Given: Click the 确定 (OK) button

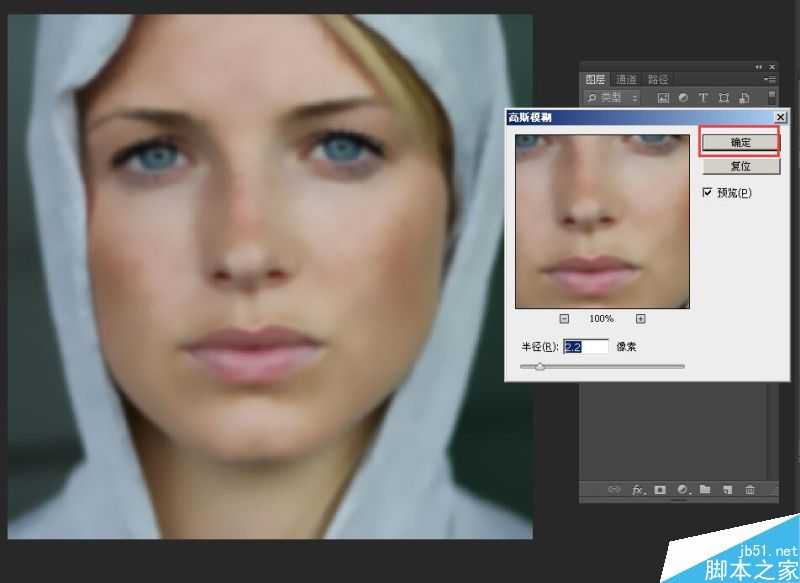Looking at the screenshot, I should point(740,143).
